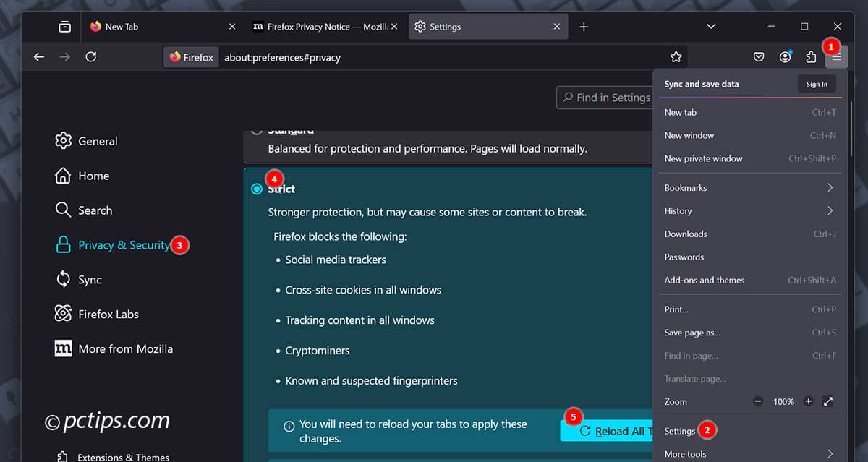The width and height of the screenshot is (868, 462).
Task: Open Settings from the application menu
Action: (750, 431)
